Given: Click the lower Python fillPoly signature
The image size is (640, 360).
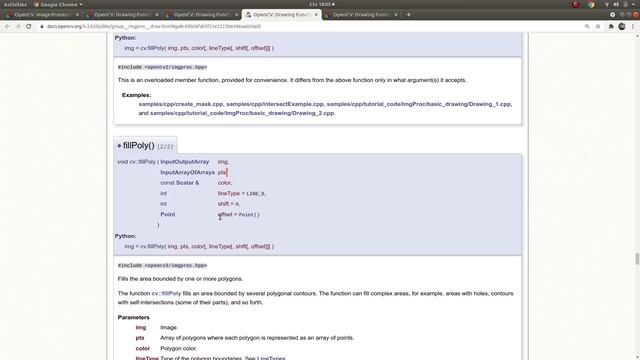Looking at the screenshot, I should [199, 247].
